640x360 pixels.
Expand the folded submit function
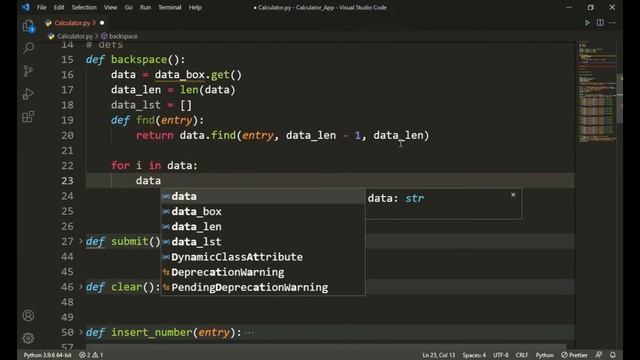(x=80, y=241)
